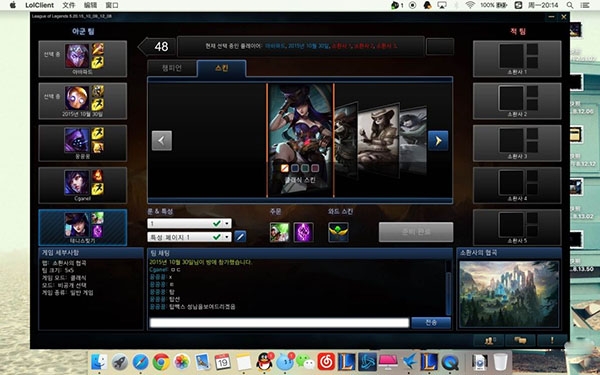Open the friends list icon in the bottom bar

[489, 340]
